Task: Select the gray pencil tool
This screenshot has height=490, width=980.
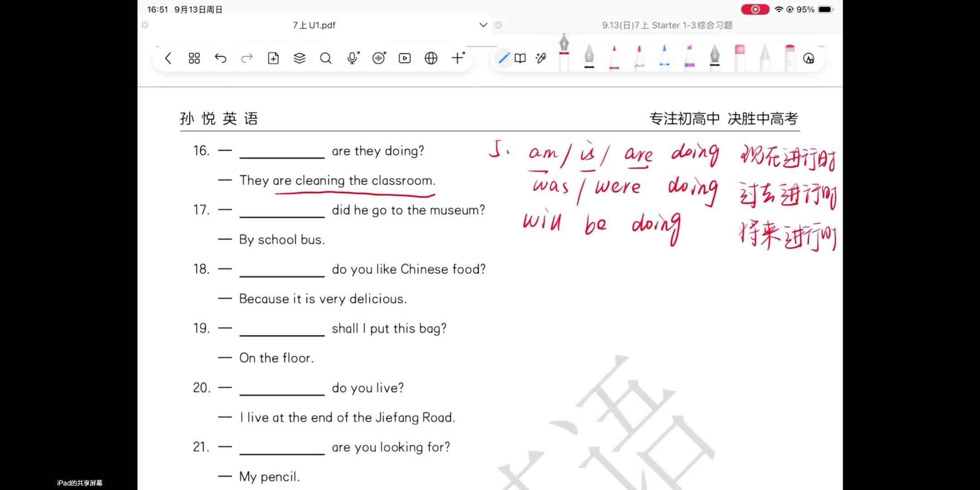Action: (x=765, y=58)
